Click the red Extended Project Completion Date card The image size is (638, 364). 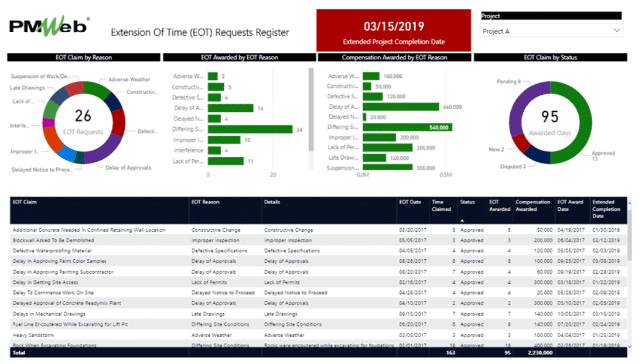point(394,30)
